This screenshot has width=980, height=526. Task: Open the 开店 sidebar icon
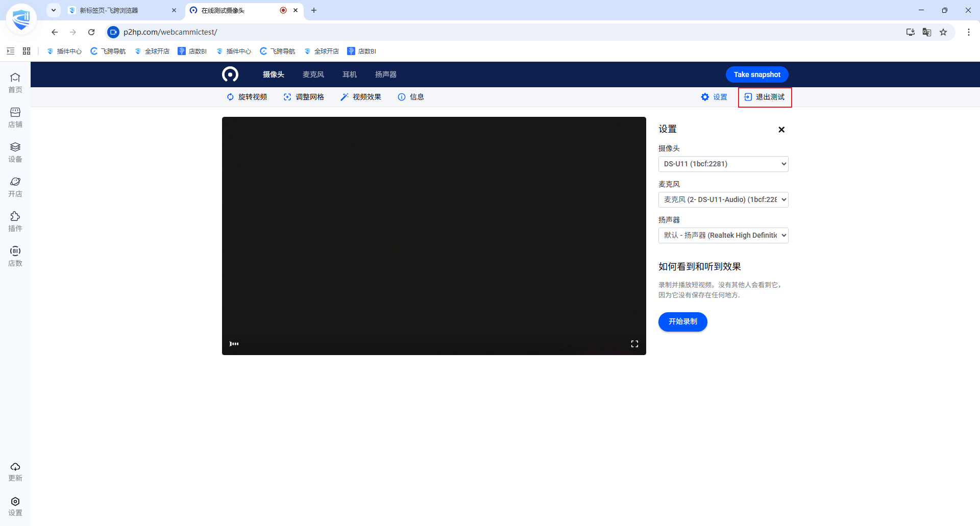(15, 187)
